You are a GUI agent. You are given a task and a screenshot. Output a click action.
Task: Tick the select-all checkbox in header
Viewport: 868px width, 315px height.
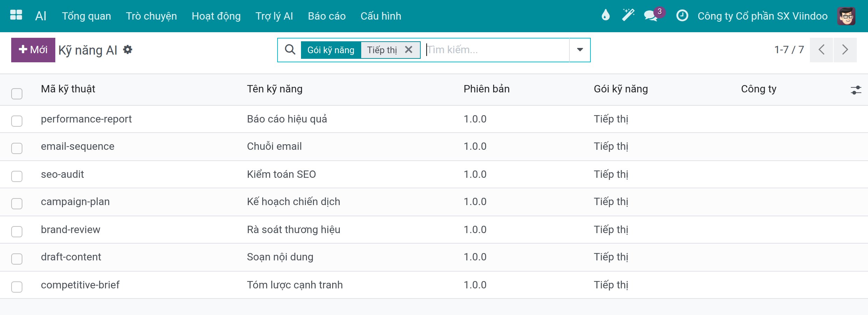17,93
